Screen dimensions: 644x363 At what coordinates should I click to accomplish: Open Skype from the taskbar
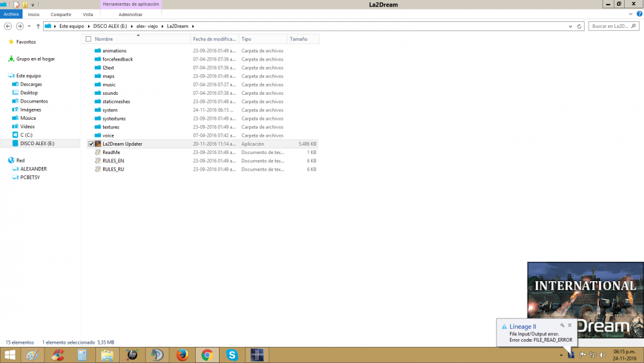232,355
